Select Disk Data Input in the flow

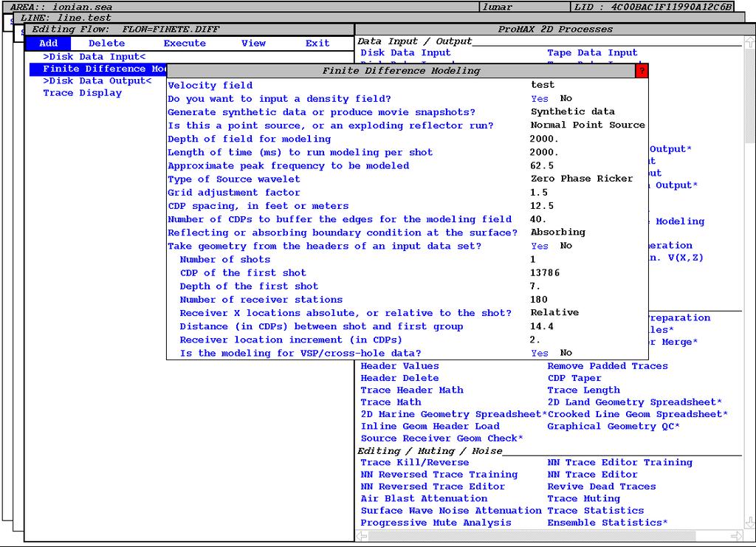pos(94,57)
